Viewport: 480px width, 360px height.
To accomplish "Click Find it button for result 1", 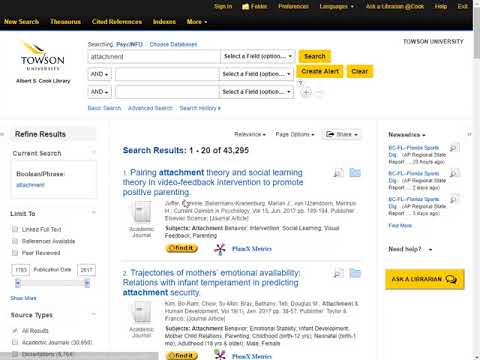I will tap(182, 248).
